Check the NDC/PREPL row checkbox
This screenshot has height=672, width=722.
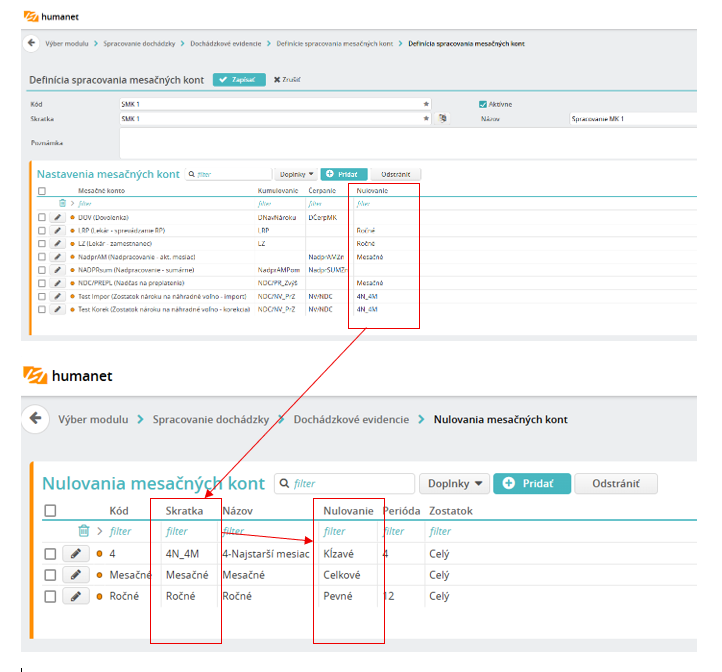pyautogui.click(x=42, y=283)
